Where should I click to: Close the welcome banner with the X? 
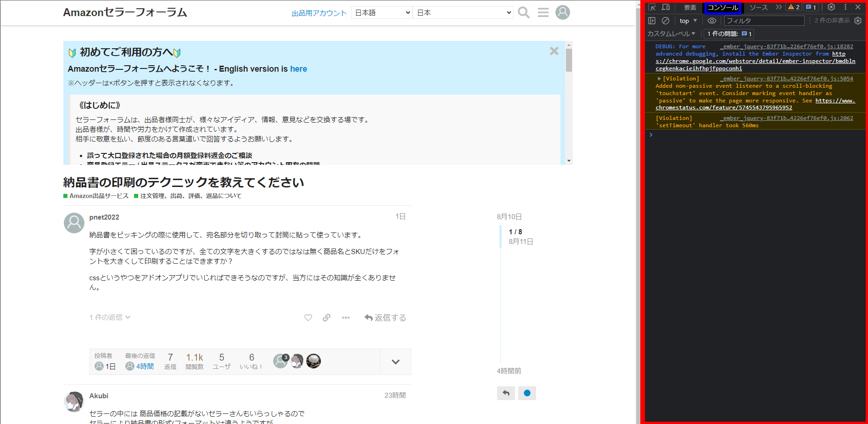(x=554, y=51)
